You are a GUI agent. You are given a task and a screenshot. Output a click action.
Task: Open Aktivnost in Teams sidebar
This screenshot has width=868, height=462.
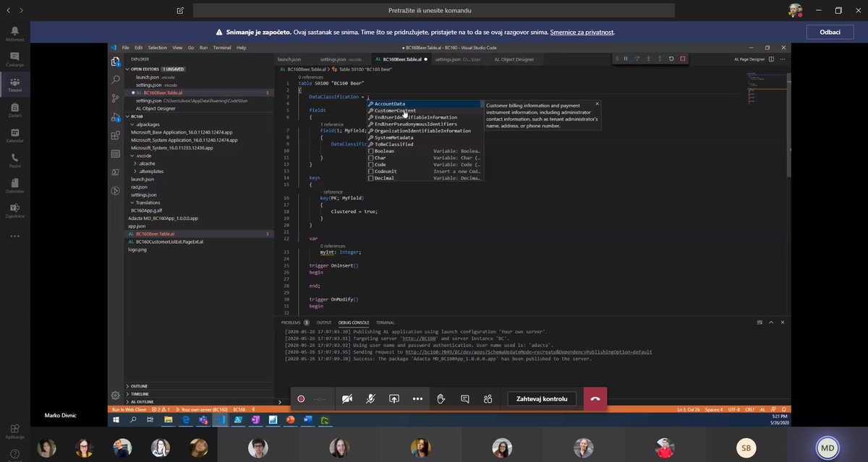(x=14, y=33)
